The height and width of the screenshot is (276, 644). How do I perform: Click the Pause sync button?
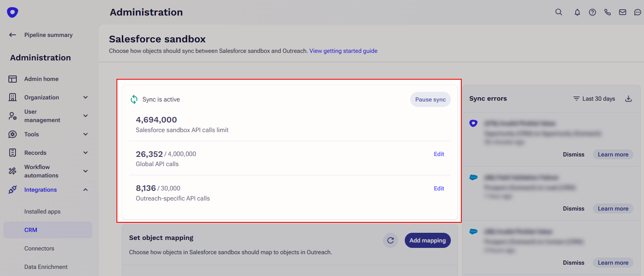(x=430, y=99)
